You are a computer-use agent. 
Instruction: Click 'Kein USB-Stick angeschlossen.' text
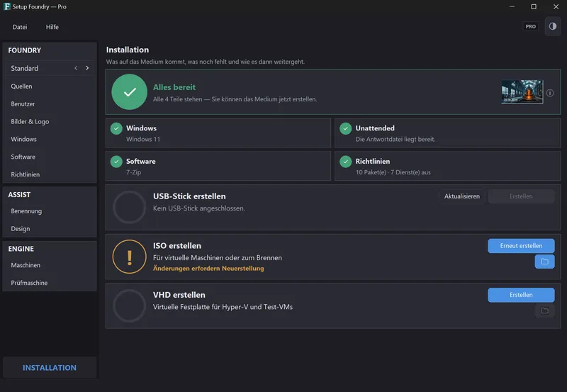pos(199,208)
